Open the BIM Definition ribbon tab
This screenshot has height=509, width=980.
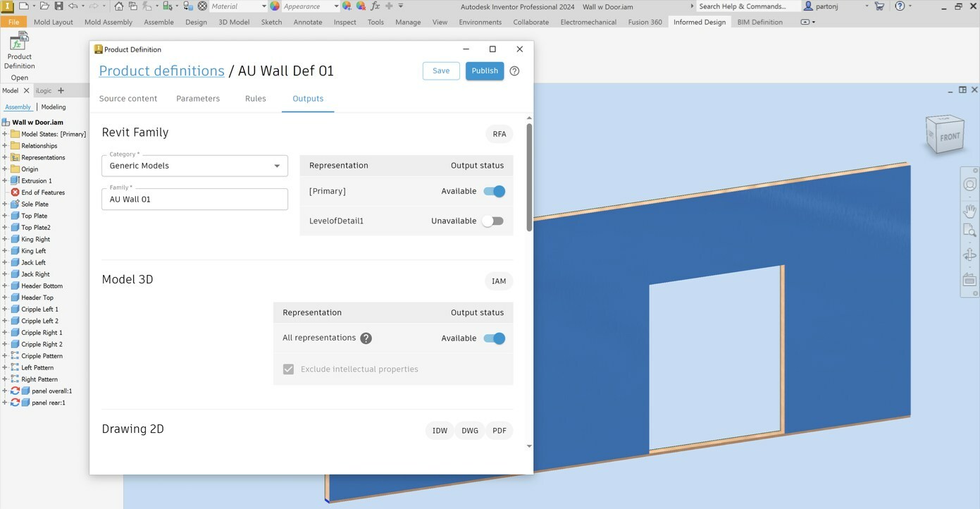759,22
